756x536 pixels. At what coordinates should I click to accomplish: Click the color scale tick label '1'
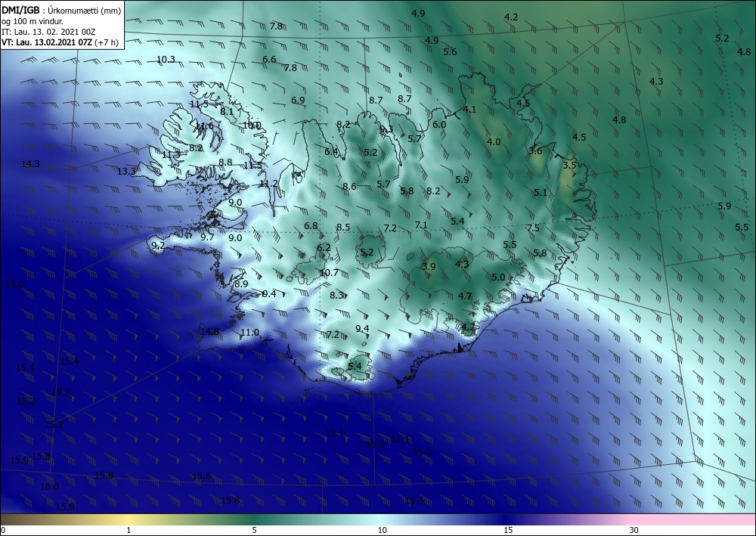click(129, 530)
